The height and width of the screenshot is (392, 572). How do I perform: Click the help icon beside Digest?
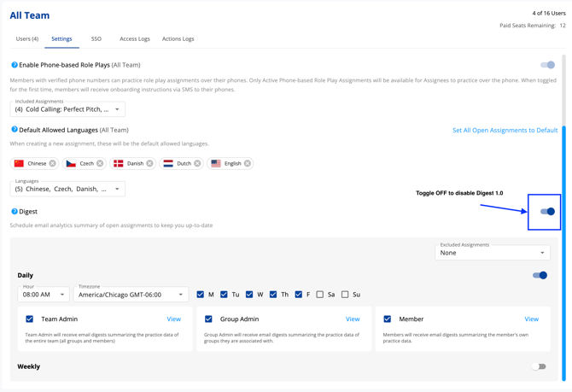point(15,211)
